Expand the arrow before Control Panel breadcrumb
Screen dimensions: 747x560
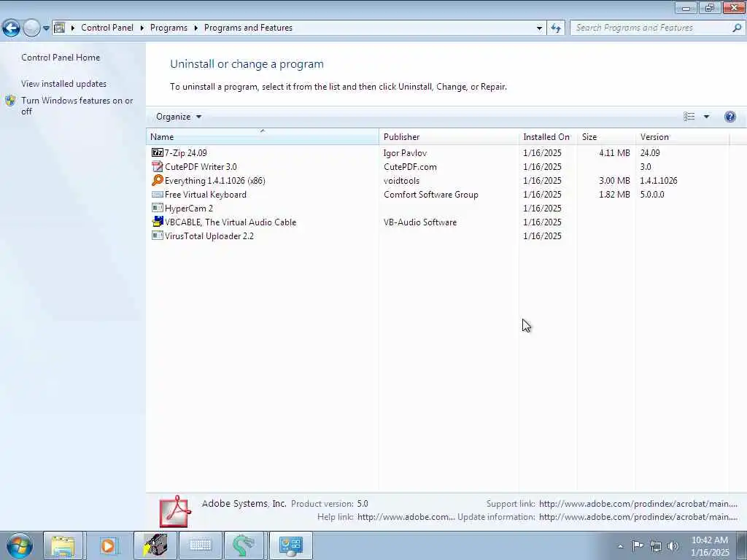pyautogui.click(x=73, y=28)
